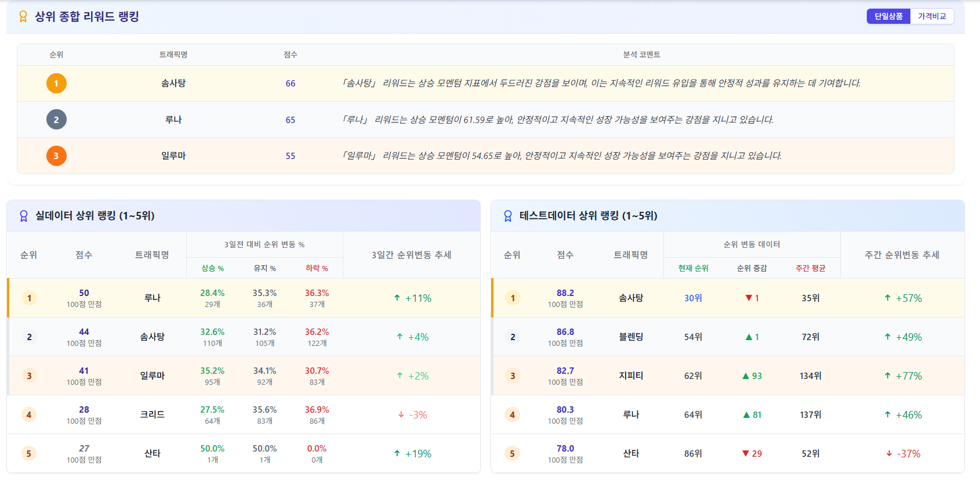
Task: Click the 블렌딩 traffic name
Action: (631, 337)
